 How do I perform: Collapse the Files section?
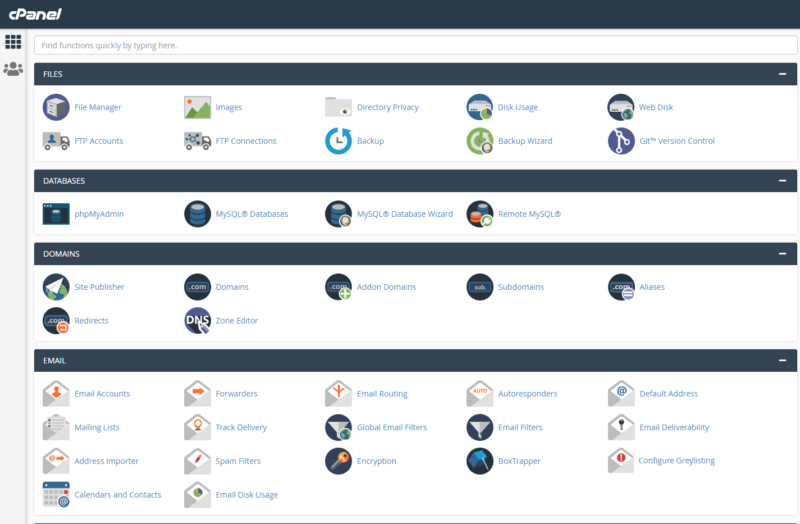pyautogui.click(x=782, y=74)
